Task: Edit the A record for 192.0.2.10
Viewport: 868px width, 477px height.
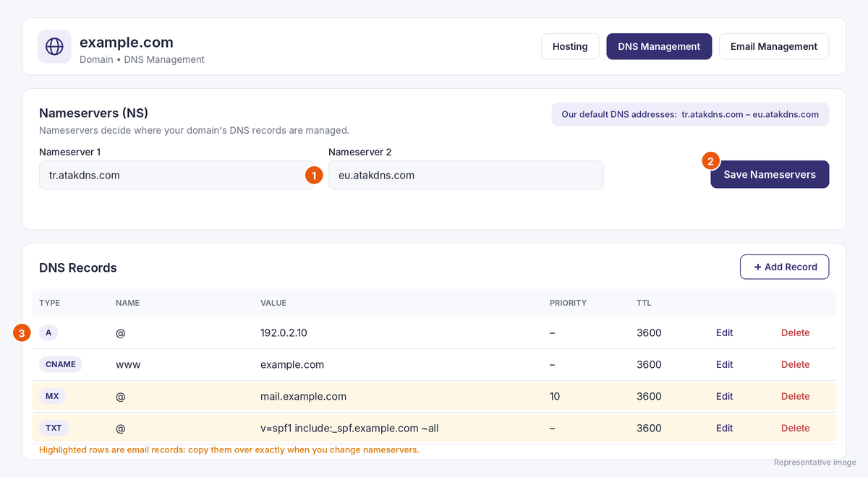Action: coord(724,332)
